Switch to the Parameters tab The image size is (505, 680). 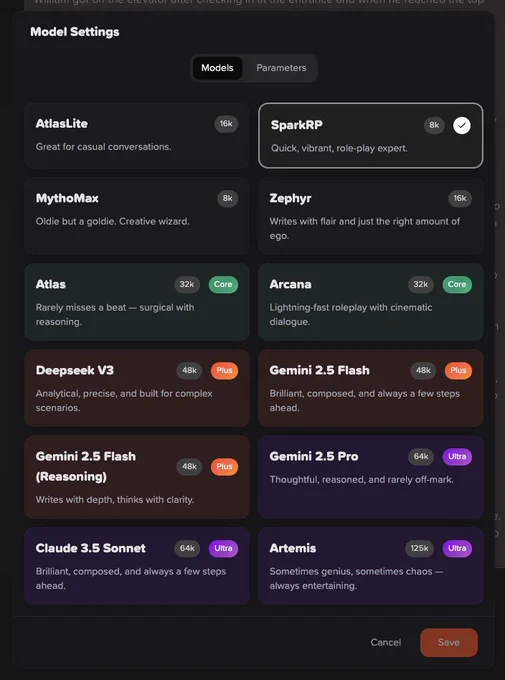click(281, 68)
